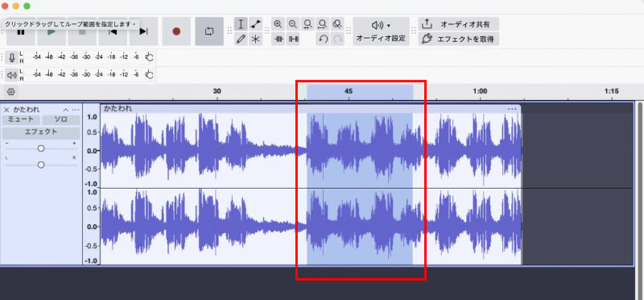644x300 pixels.
Task: Click the microphone recording meter icon
Action: coord(12,58)
